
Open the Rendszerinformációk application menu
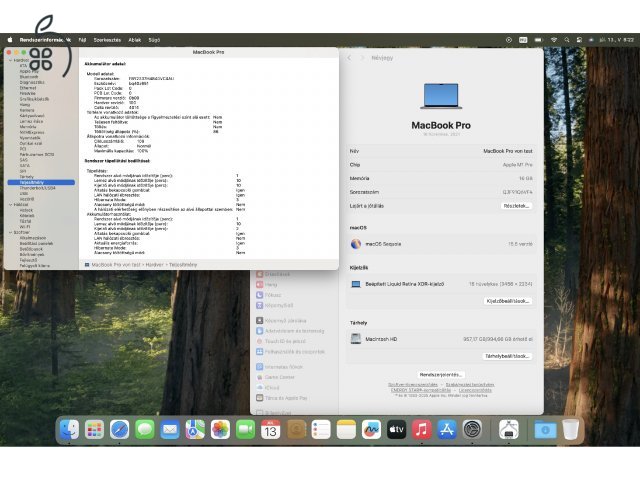pos(45,40)
